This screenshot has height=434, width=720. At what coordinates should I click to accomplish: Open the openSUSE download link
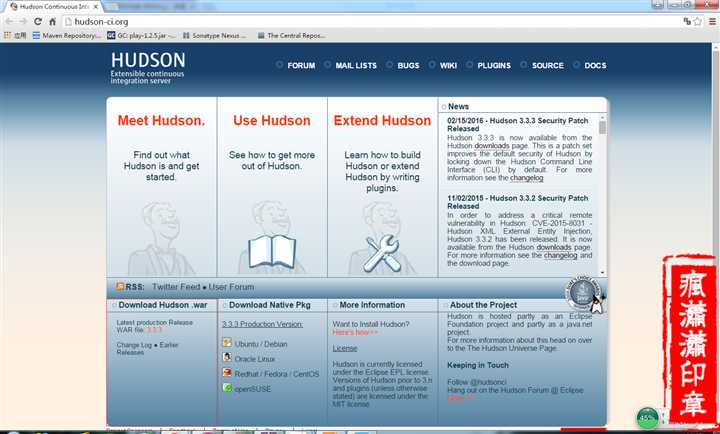253,389
